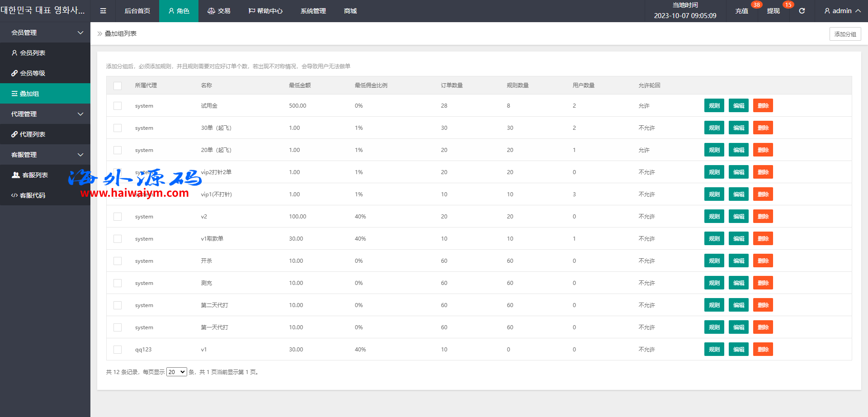Open 会员列表 in the sidebar
The width and height of the screenshot is (868, 417).
click(x=33, y=53)
